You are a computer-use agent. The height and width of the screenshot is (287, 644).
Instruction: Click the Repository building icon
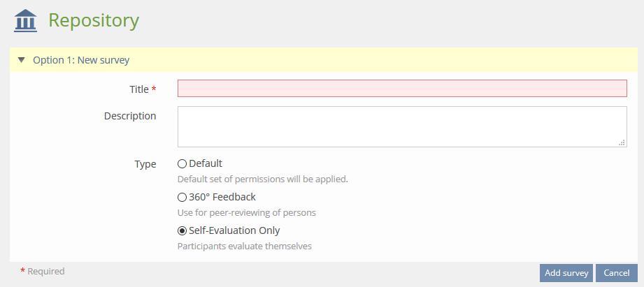pos(25,21)
